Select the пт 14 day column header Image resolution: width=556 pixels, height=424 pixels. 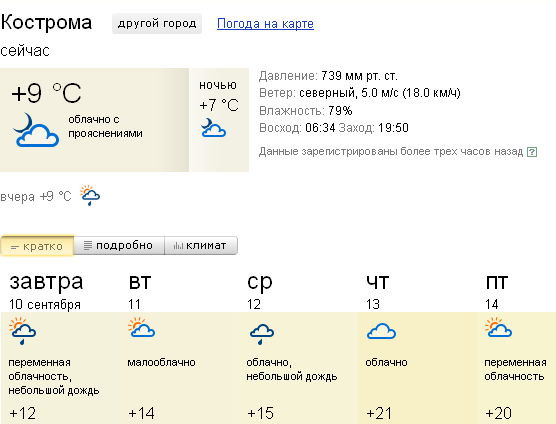pos(496,292)
